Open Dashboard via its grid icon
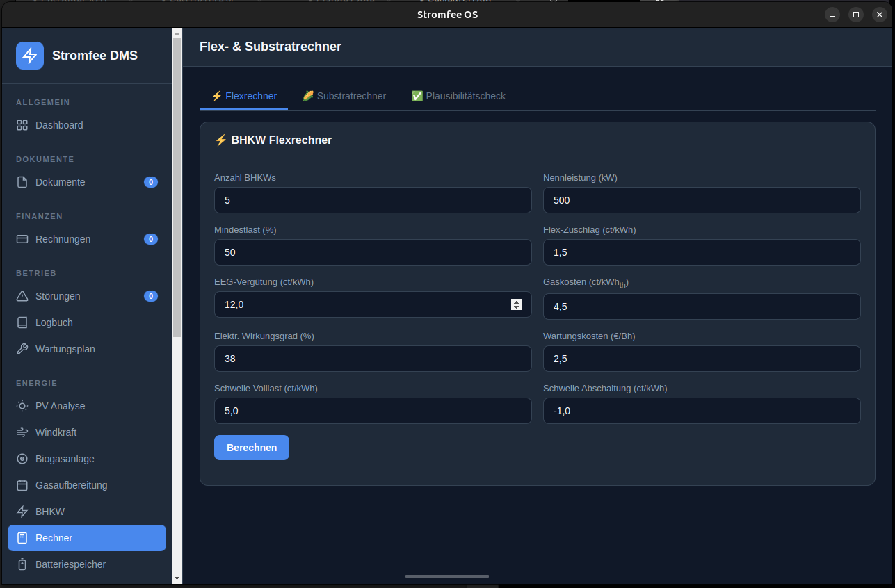 click(22, 125)
